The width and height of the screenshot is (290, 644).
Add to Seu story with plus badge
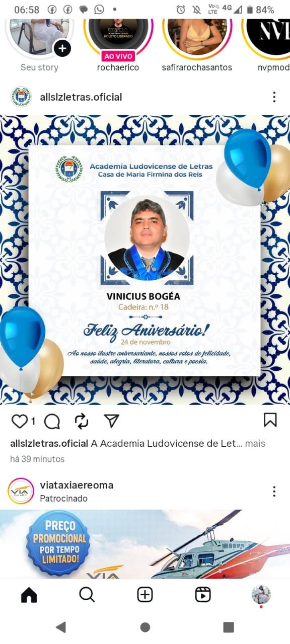point(62,48)
